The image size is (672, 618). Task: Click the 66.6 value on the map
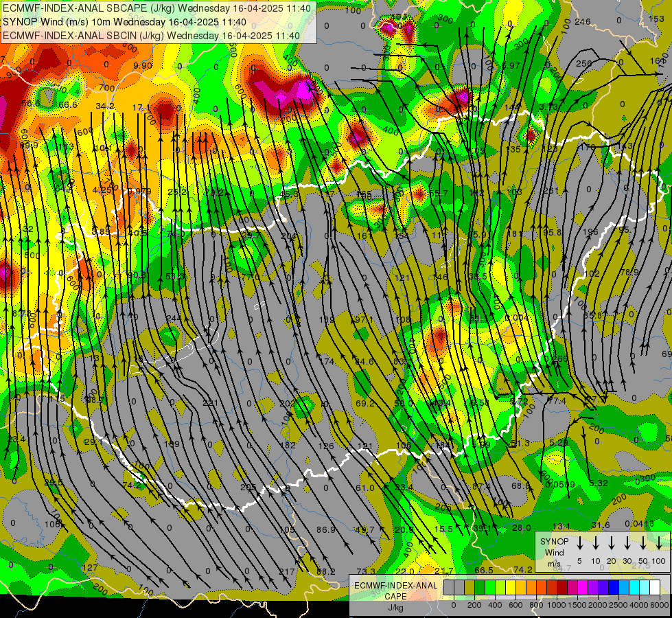click(x=68, y=105)
